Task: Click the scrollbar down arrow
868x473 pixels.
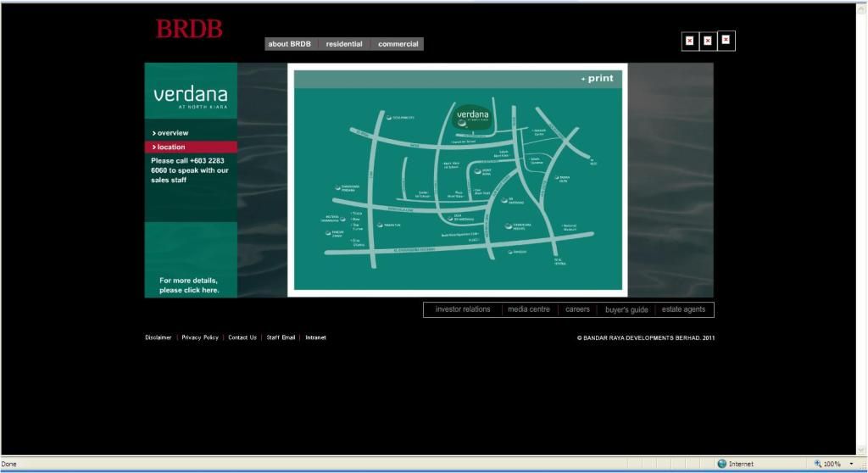Action: [x=862, y=450]
